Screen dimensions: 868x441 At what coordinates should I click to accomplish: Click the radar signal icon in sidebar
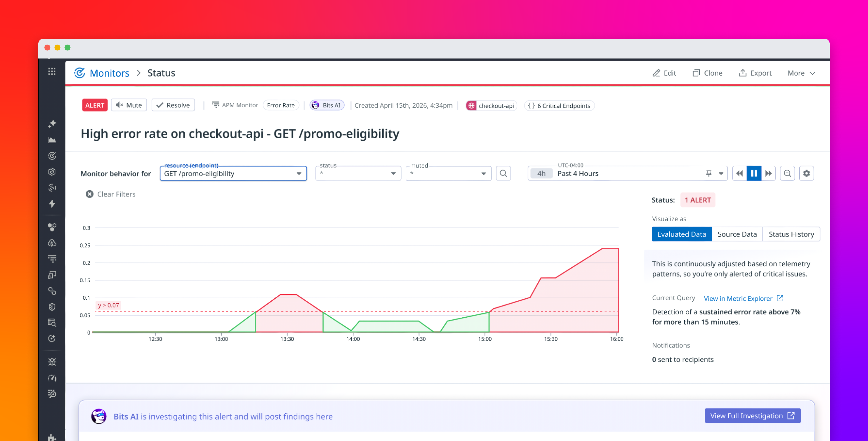coord(52,188)
